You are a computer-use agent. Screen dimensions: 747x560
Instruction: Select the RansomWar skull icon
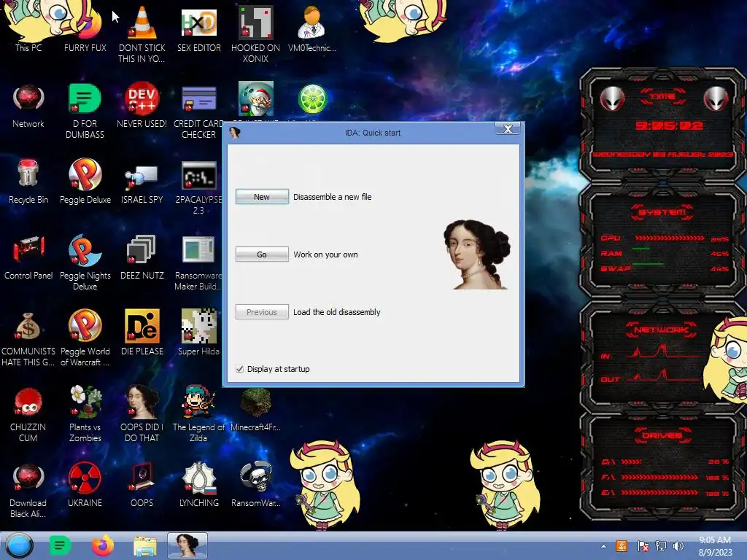(256, 485)
